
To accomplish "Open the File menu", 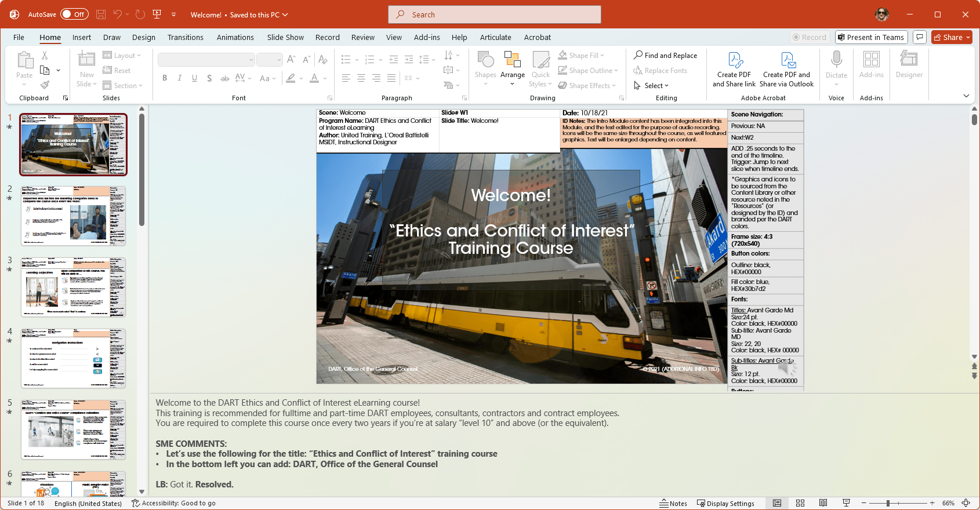I will [19, 37].
